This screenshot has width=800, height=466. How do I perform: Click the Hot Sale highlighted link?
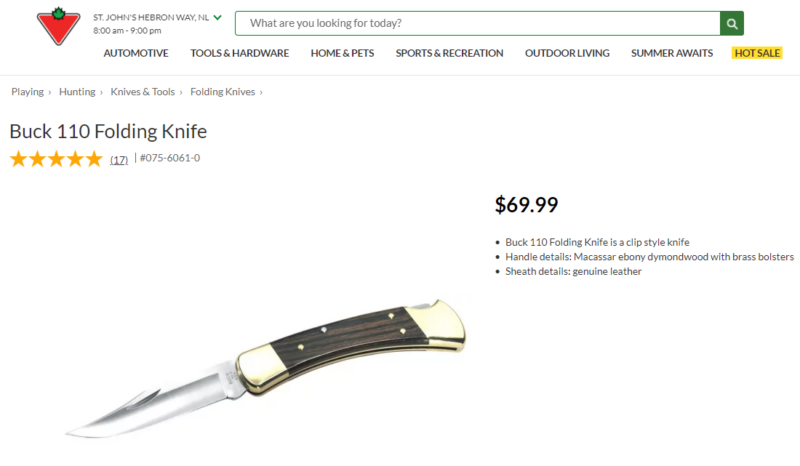757,53
